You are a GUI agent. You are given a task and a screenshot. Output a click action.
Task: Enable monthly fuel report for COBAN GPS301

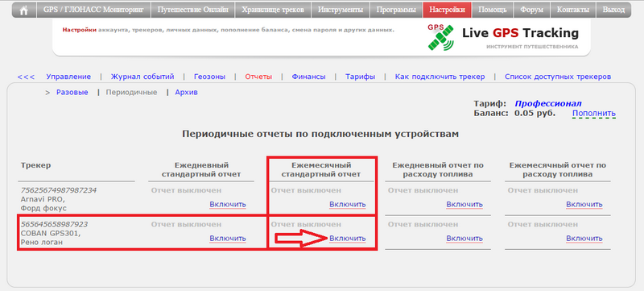point(584,239)
